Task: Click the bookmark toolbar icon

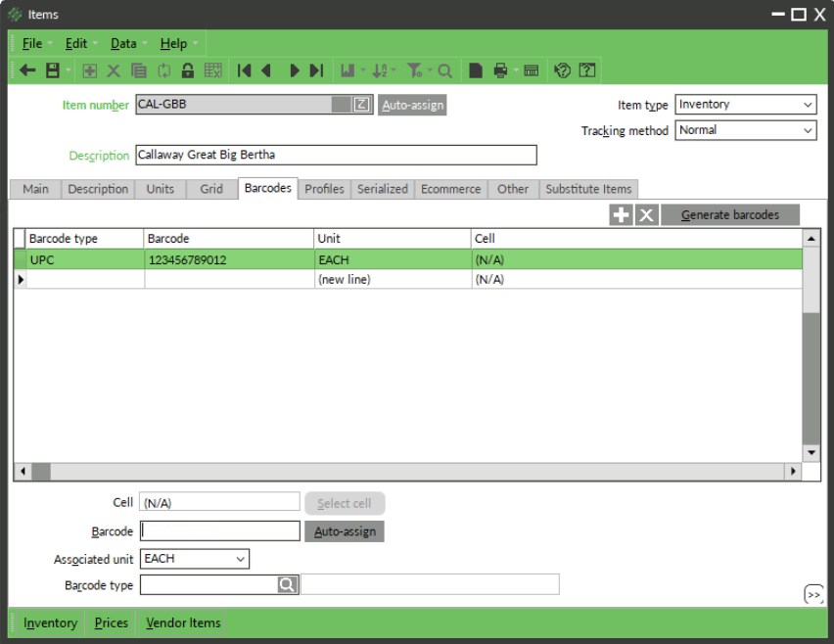Action: (x=347, y=70)
